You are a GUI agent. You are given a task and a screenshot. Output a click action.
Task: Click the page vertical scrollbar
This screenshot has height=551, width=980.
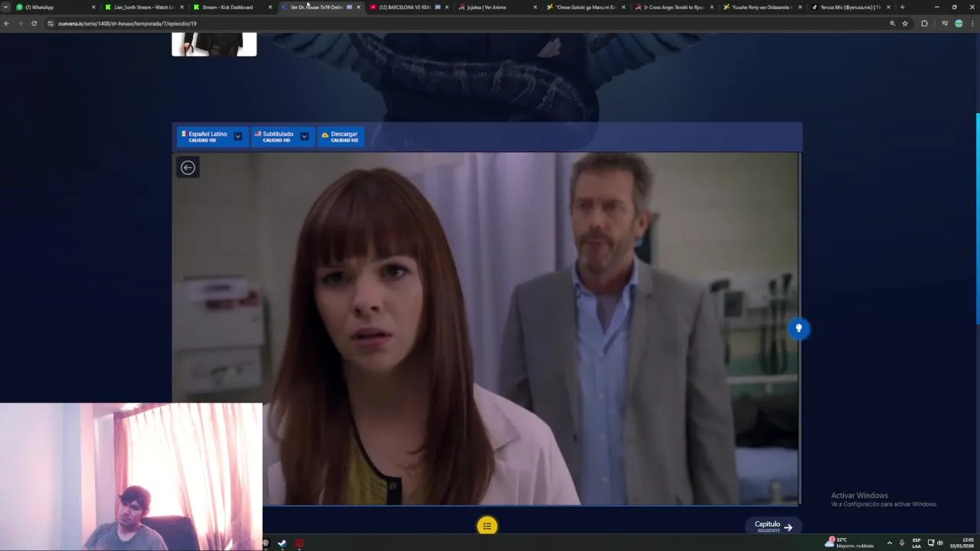coord(977,218)
